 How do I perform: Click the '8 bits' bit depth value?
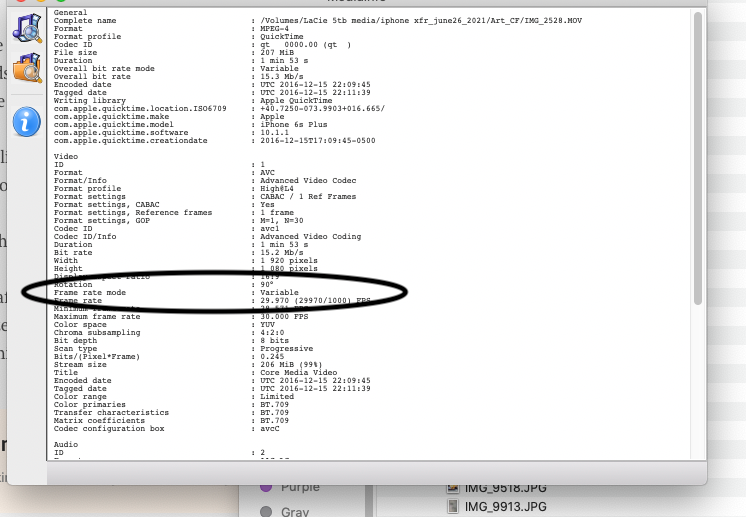pyautogui.click(x=274, y=341)
